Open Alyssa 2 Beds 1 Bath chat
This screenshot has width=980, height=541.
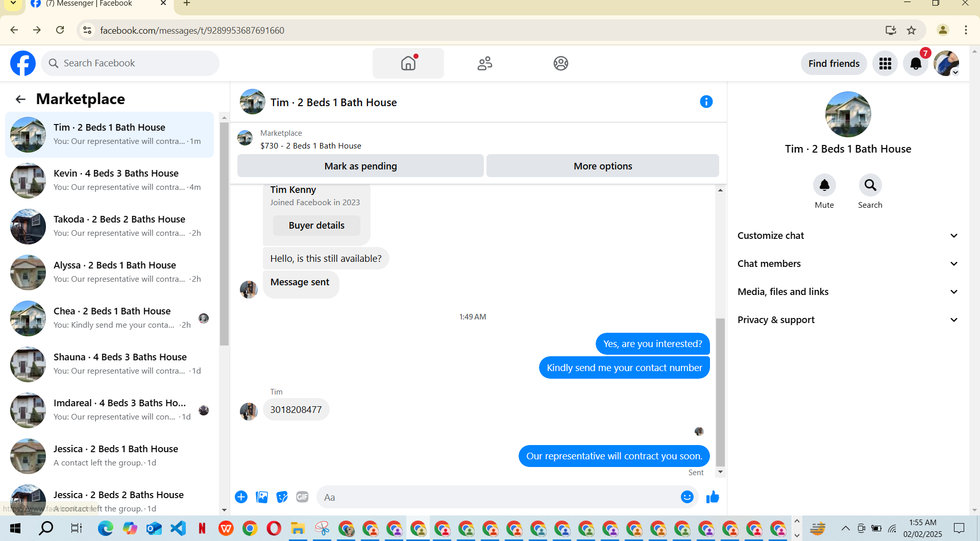click(109, 272)
